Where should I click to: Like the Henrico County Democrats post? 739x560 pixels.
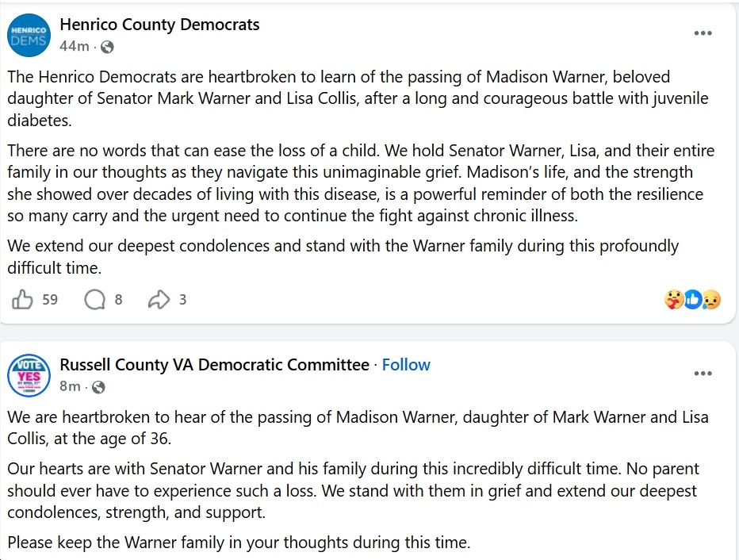click(x=23, y=300)
